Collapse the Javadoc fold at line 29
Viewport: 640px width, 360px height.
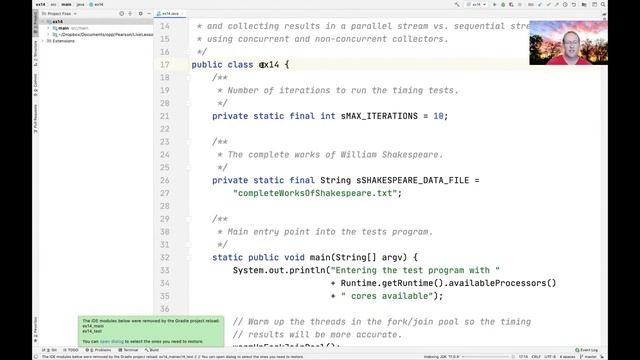(188, 219)
